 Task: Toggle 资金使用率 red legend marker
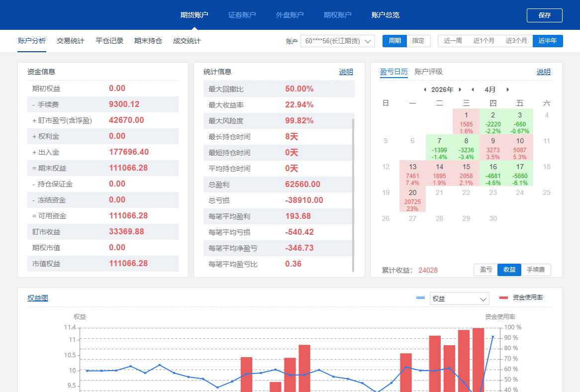(503, 297)
